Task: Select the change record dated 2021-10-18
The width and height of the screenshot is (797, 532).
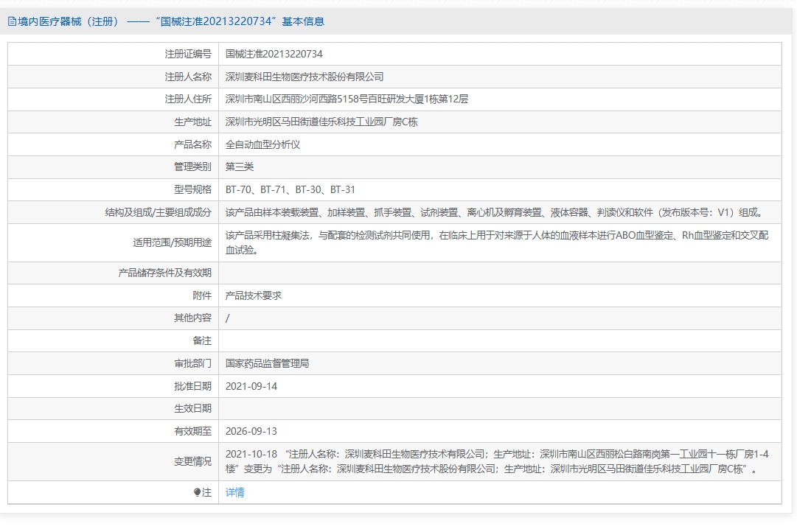Action: click(x=497, y=461)
